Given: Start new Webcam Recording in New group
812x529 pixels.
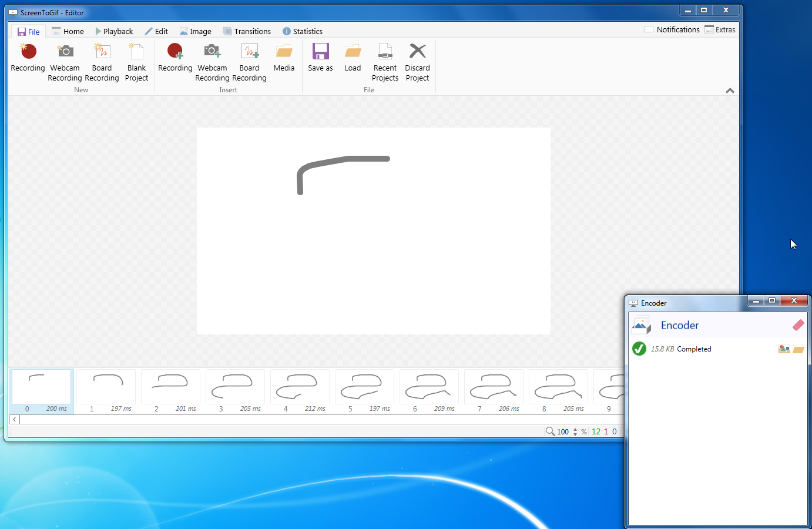Looking at the screenshot, I should 65,62.
